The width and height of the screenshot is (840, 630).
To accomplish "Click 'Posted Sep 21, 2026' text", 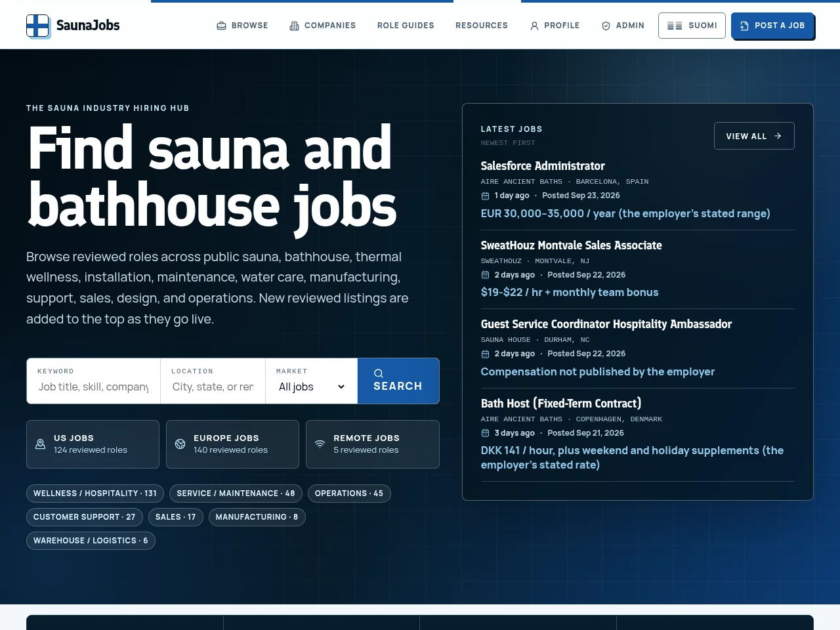I will pyautogui.click(x=585, y=433).
